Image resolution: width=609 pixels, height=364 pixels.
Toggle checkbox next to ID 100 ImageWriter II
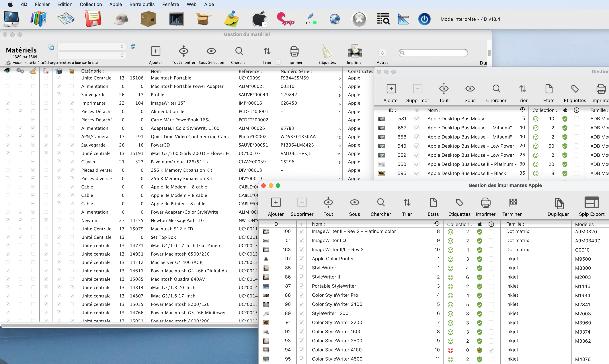pos(301,231)
